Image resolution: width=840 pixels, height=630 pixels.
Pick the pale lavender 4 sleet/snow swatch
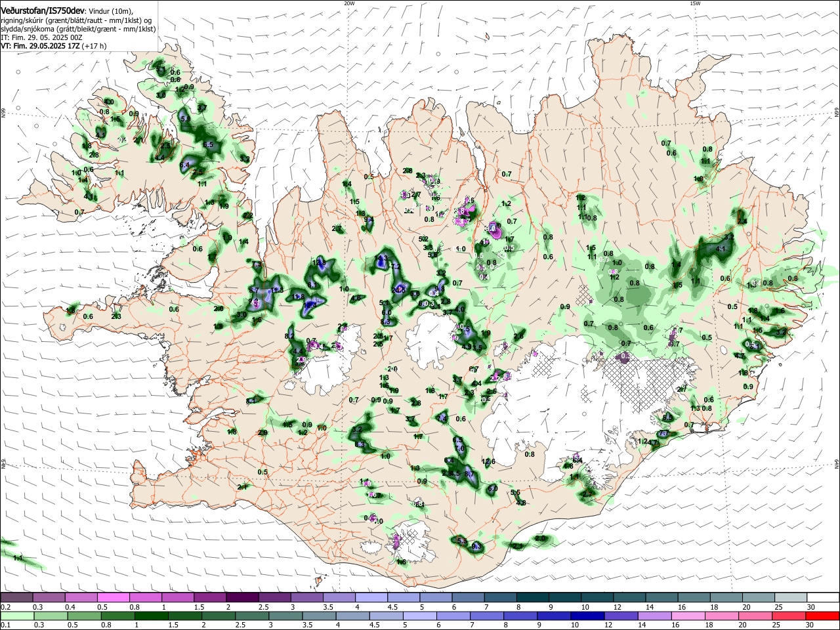click(371, 597)
